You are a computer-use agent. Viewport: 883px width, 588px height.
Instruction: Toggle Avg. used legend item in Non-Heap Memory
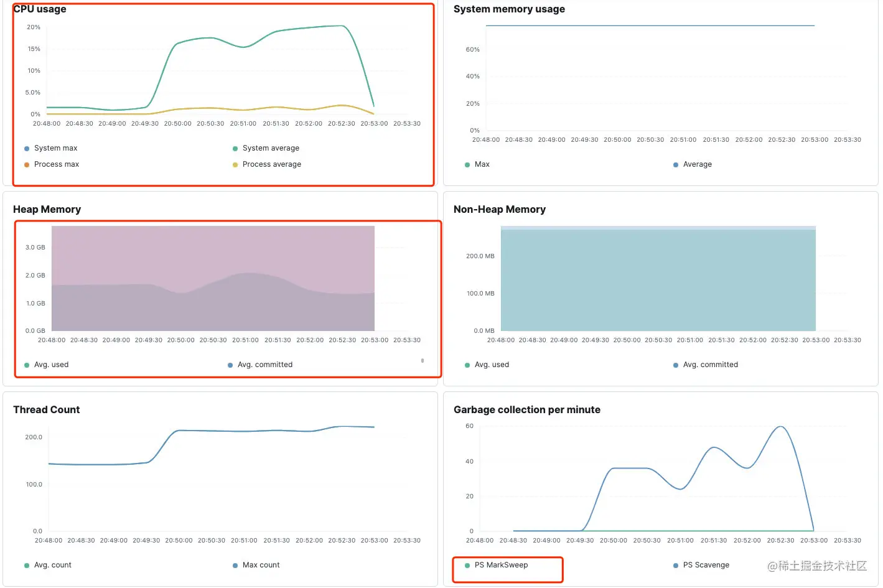pyautogui.click(x=487, y=365)
